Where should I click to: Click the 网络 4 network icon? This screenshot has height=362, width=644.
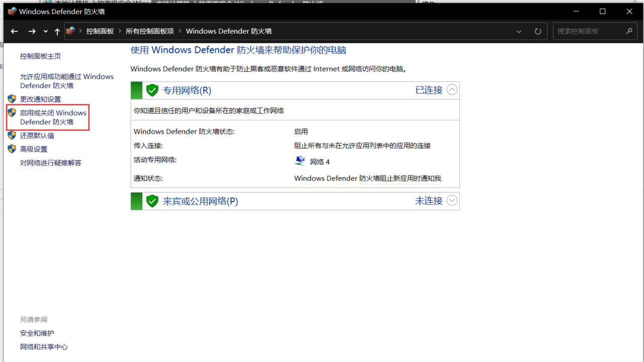click(x=300, y=161)
